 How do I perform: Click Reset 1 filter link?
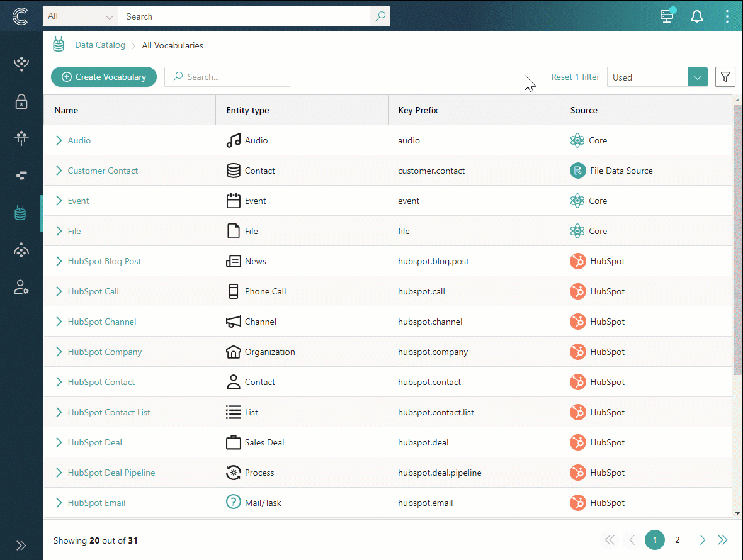[575, 77]
